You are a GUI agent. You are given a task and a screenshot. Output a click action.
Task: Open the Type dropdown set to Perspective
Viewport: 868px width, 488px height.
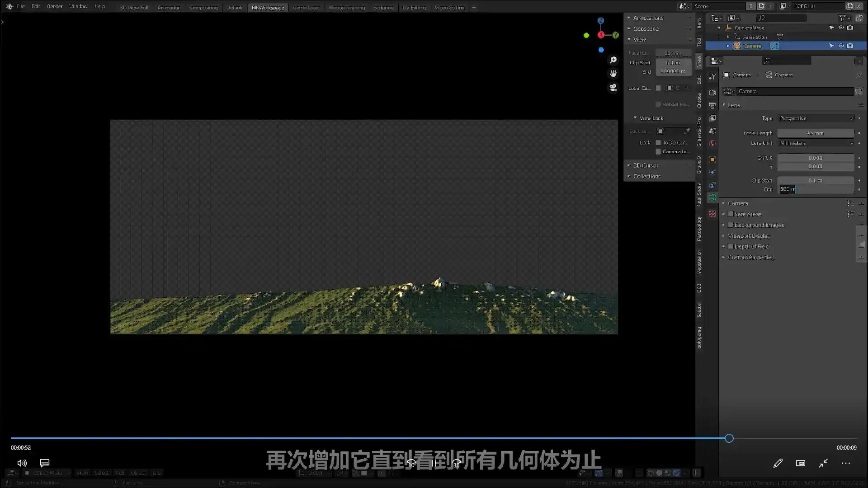coord(816,118)
